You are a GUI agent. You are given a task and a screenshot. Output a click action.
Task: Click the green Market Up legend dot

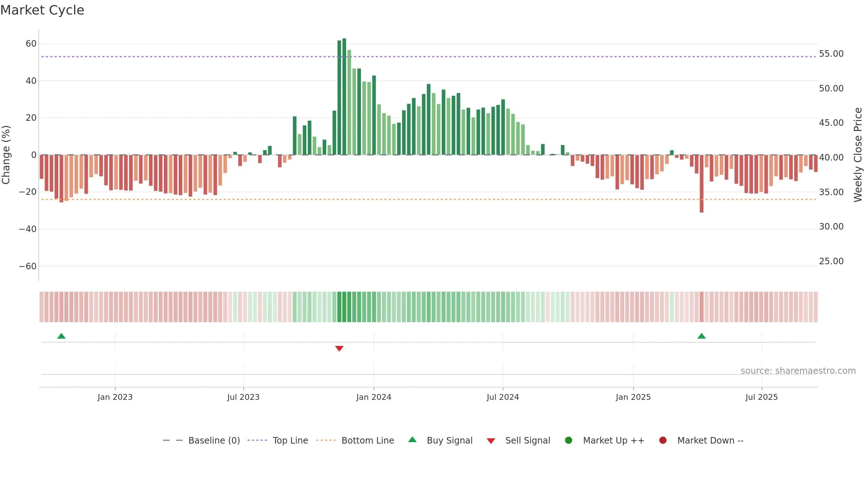tap(569, 440)
